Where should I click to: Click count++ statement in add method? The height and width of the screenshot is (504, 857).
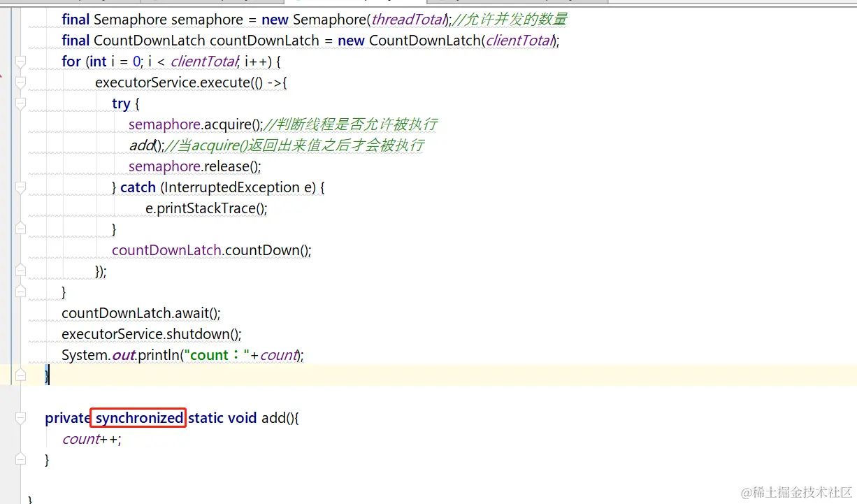(92, 439)
